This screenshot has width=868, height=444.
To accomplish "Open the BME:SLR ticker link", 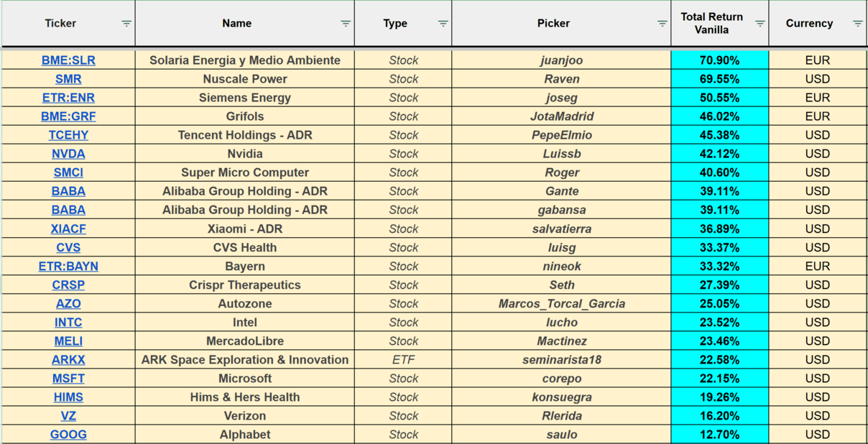I will point(68,60).
